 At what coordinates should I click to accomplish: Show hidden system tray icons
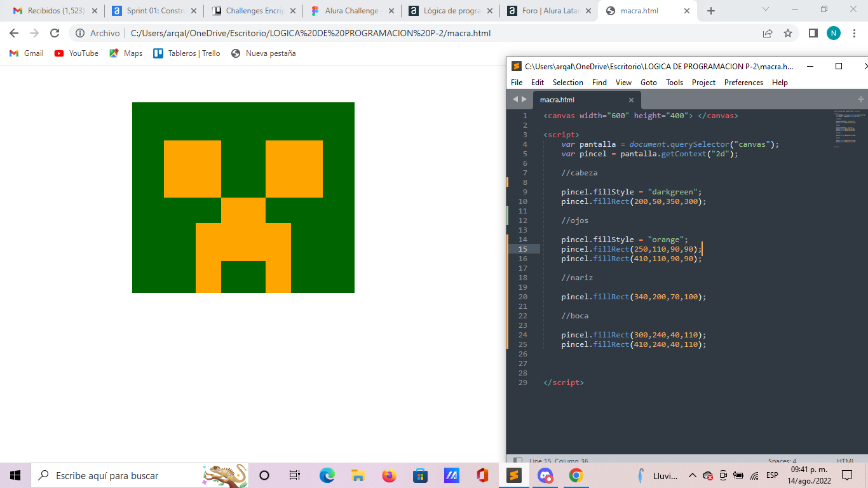click(693, 475)
